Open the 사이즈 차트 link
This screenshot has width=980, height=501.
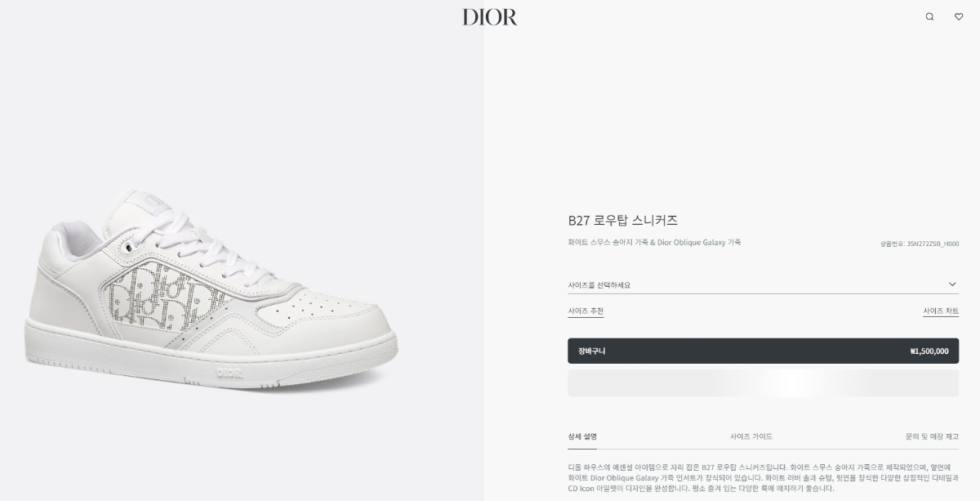pos(941,311)
